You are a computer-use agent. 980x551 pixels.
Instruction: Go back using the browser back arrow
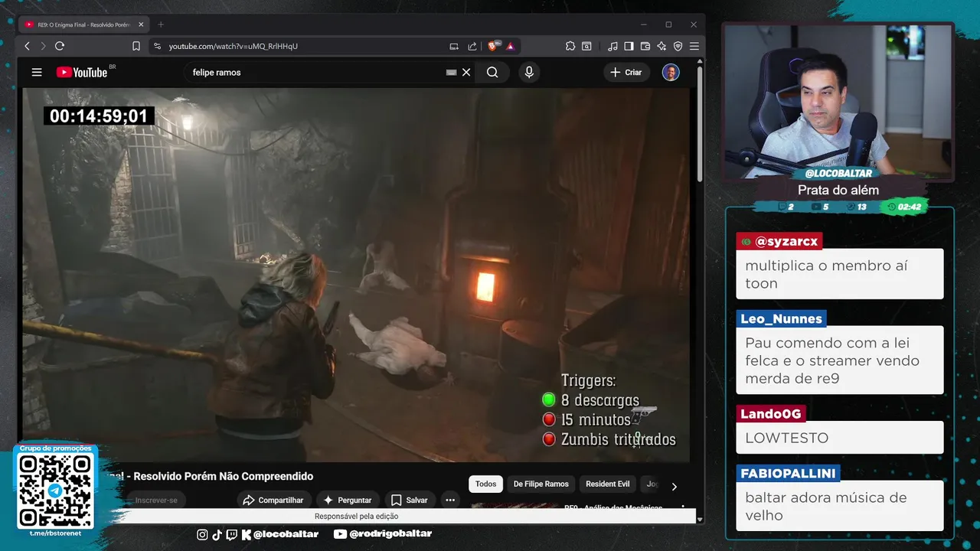tap(27, 46)
